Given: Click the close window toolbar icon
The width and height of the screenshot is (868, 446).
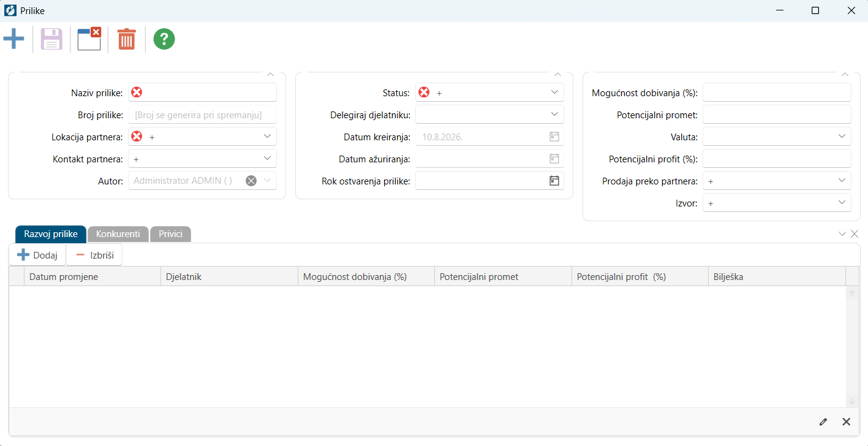Looking at the screenshot, I should [x=89, y=39].
